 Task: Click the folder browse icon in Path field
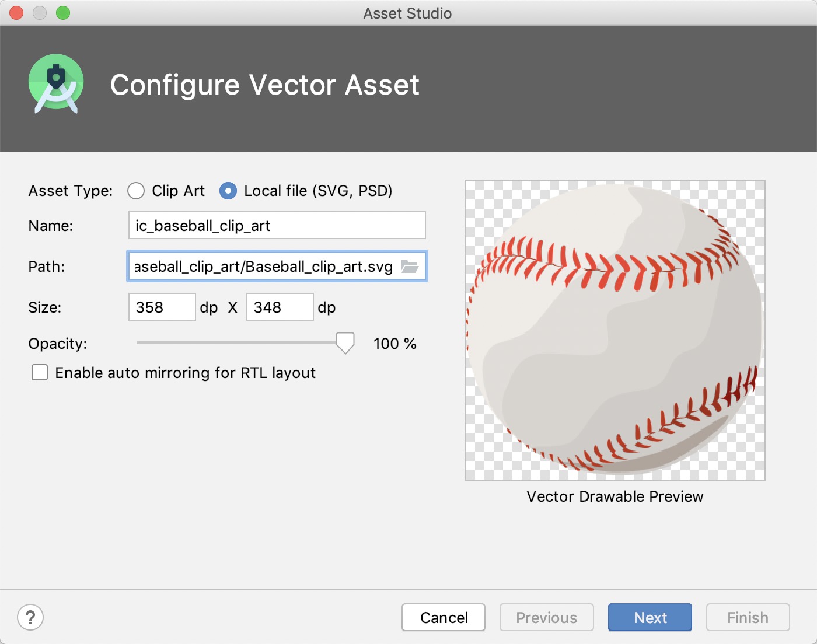410,267
